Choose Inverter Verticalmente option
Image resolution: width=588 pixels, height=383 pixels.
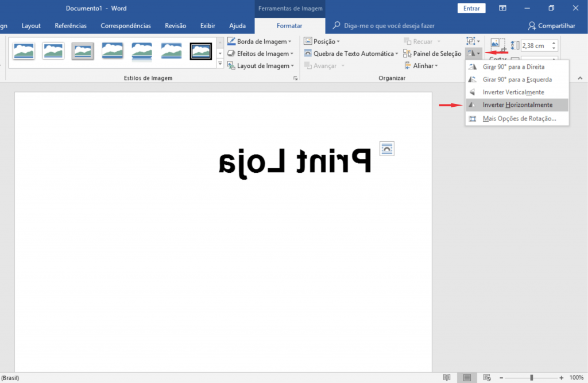513,92
